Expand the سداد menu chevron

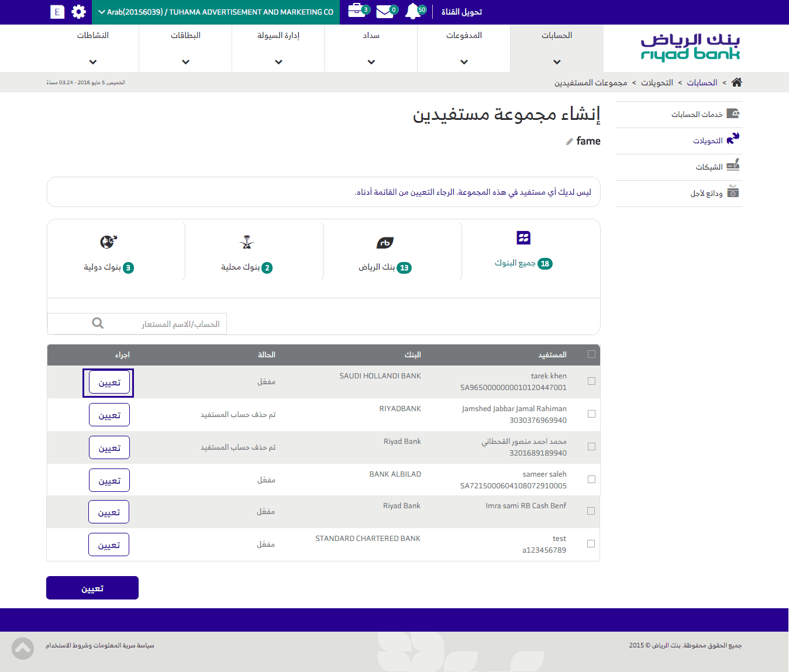click(371, 62)
